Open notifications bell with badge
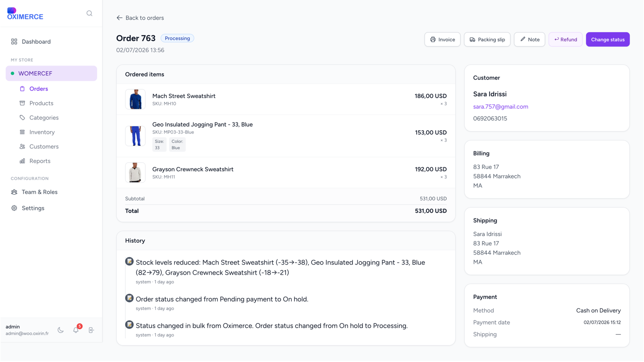The image size is (644, 362). [x=76, y=330]
